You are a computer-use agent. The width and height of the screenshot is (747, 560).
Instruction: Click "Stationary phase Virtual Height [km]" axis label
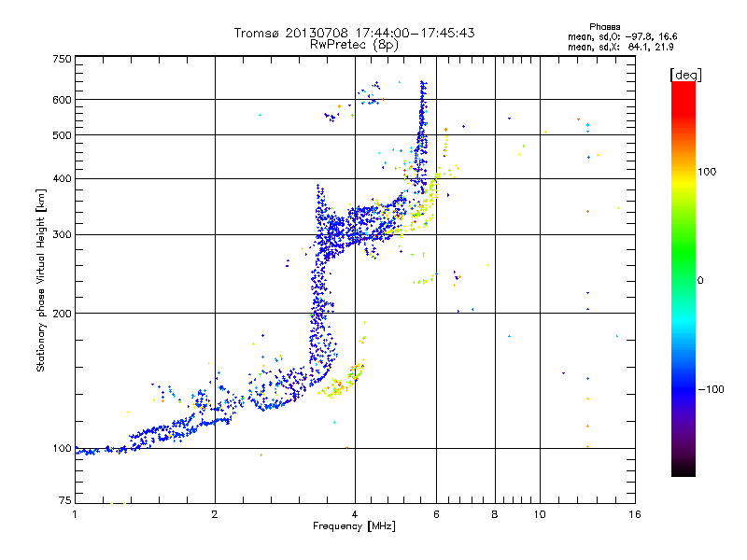[41, 280]
